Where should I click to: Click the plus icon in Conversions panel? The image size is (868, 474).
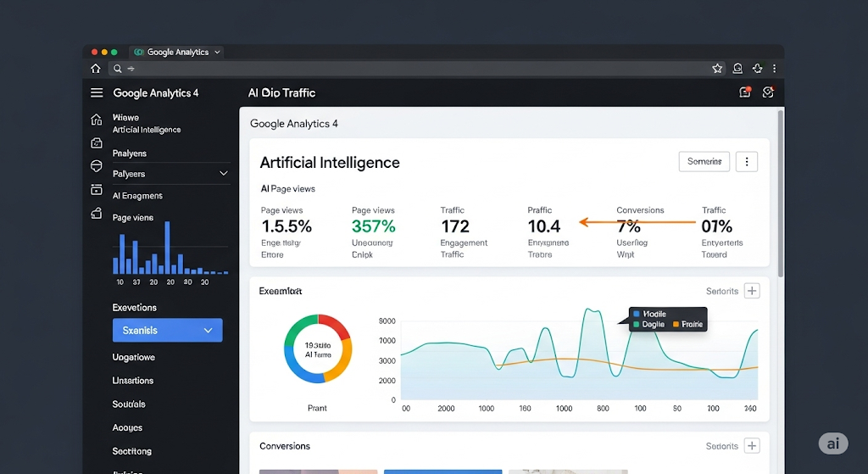pyautogui.click(x=752, y=446)
